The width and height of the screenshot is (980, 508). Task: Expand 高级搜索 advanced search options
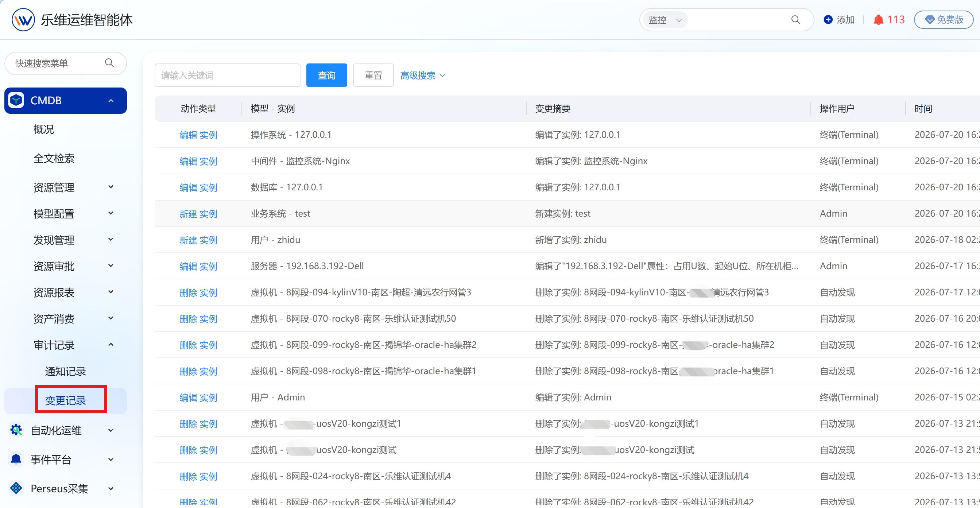(x=423, y=75)
